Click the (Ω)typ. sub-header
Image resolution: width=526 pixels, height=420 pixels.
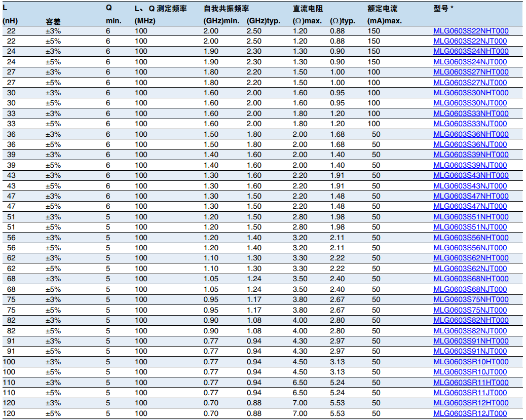pyautogui.click(x=343, y=21)
